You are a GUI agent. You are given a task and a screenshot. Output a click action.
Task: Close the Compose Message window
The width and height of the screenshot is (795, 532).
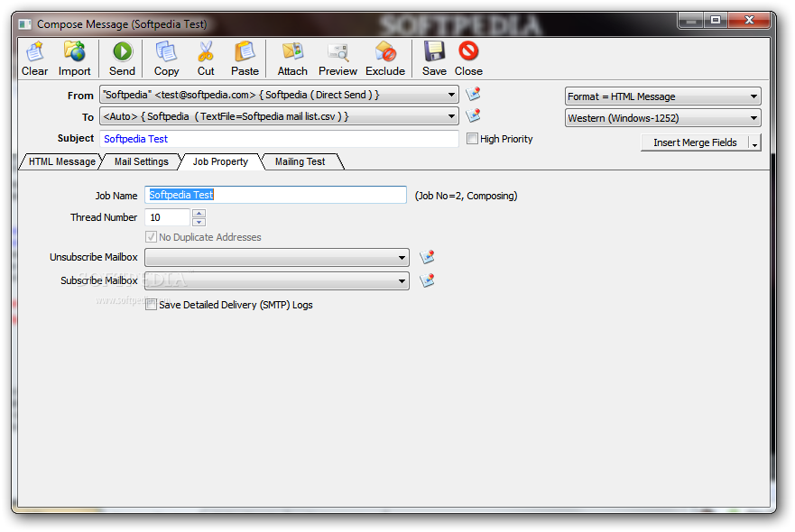click(749, 20)
